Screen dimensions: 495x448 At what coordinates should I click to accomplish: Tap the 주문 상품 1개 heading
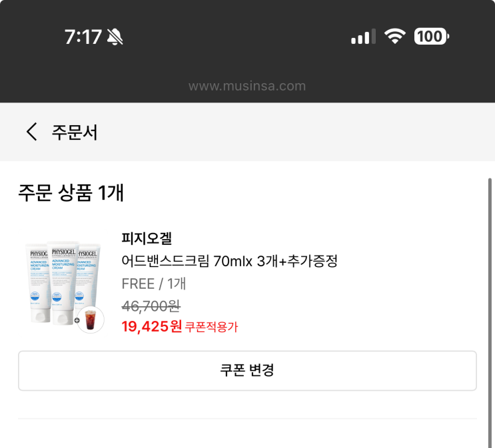coord(71,193)
